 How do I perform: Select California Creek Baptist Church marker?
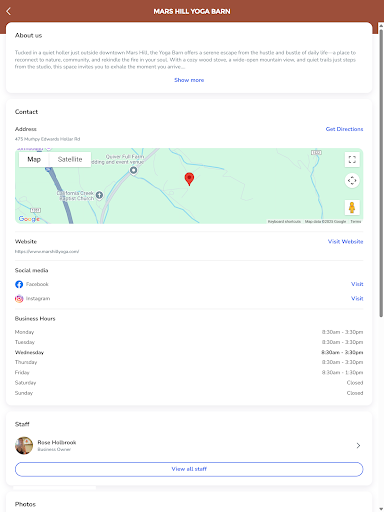(99, 195)
